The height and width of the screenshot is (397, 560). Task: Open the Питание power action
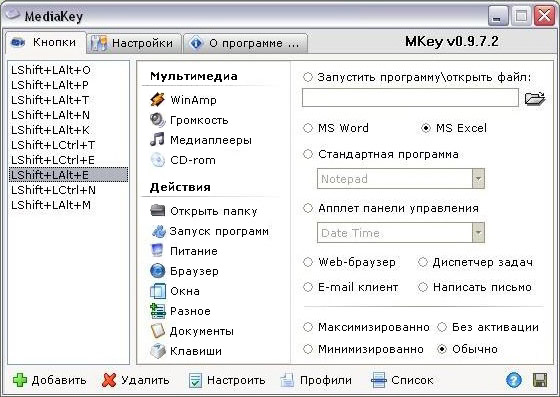click(184, 251)
